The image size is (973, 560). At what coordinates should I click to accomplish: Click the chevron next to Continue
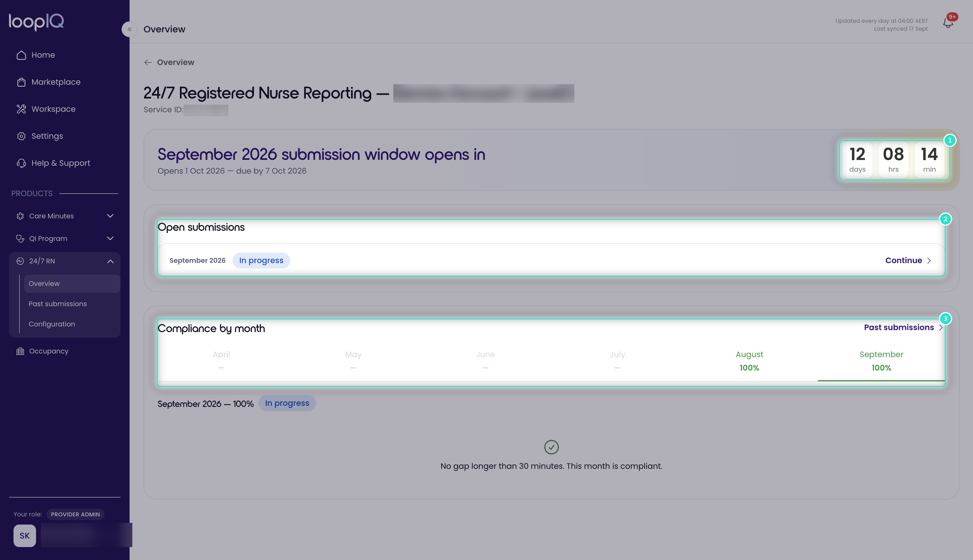click(929, 260)
